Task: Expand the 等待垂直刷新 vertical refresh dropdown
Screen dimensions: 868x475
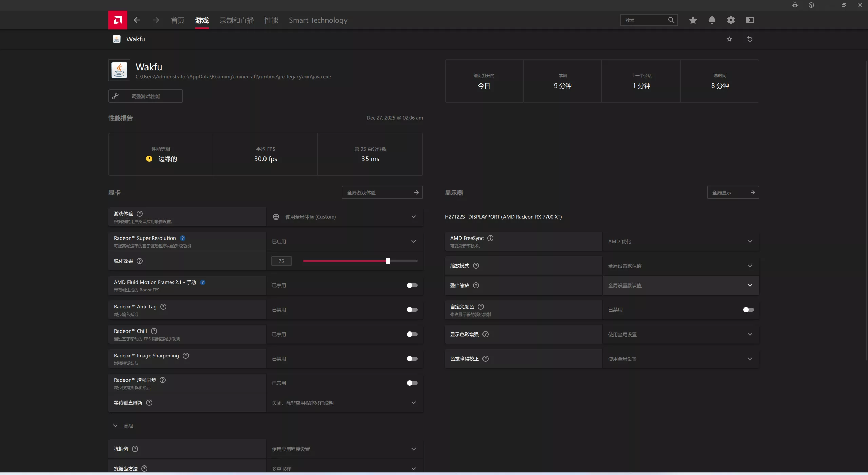Action: 344,403
